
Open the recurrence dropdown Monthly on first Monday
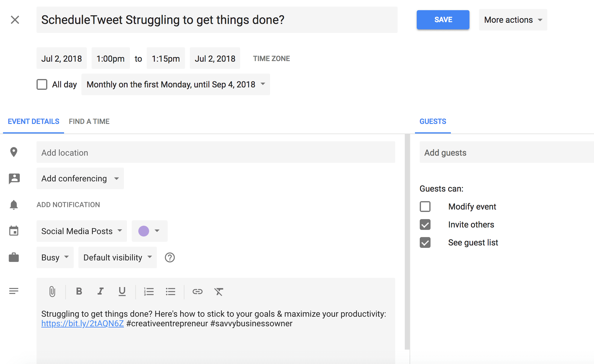[x=176, y=84]
